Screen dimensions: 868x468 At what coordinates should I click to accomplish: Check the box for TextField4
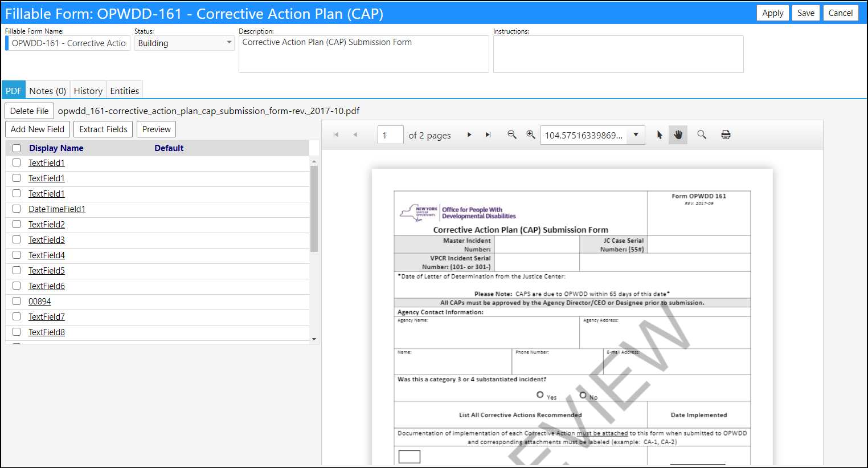click(x=17, y=255)
